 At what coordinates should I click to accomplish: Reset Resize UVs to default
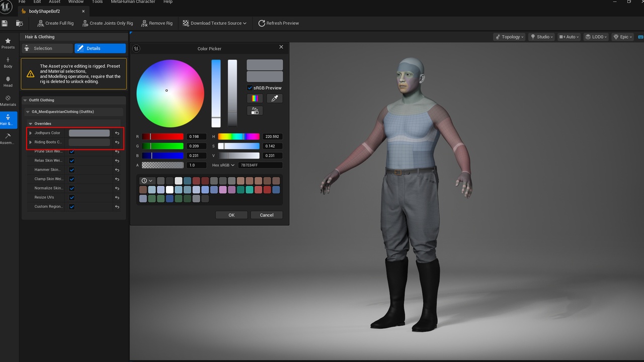(117, 198)
